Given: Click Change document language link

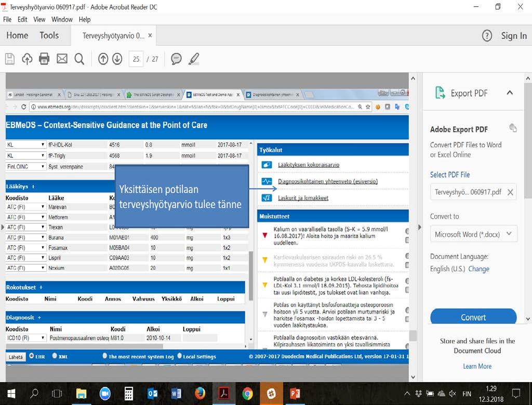Looking at the screenshot, I should (x=478, y=268).
